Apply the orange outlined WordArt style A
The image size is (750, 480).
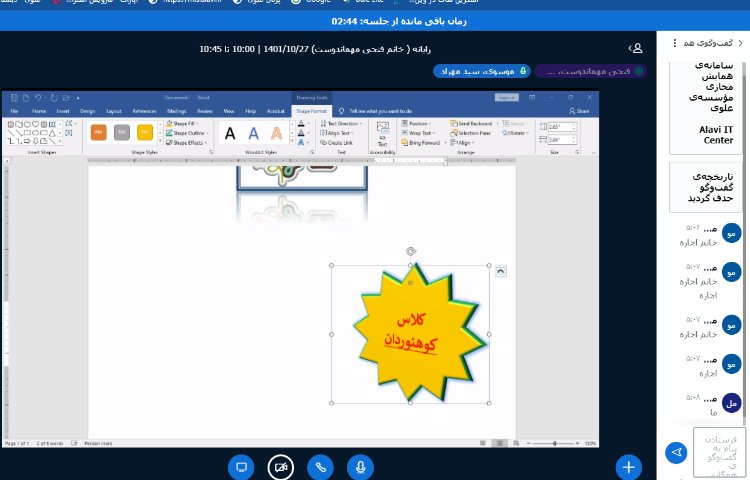point(276,133)
